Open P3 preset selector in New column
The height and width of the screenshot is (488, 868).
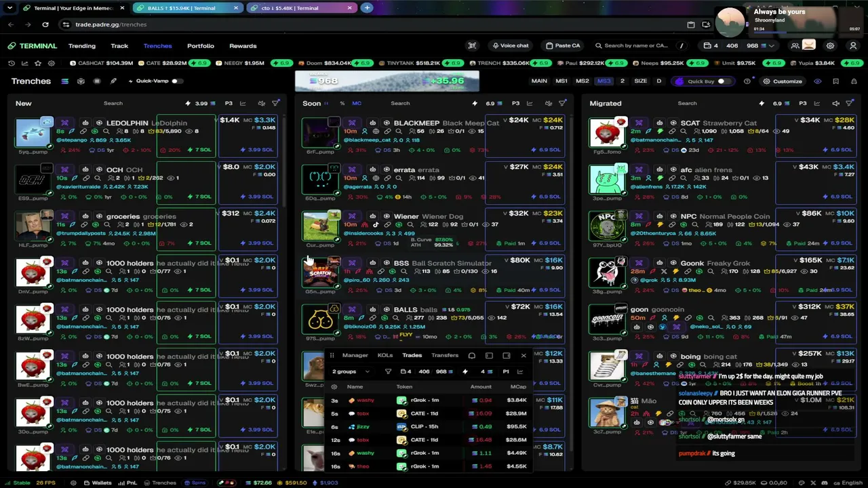tap(229, 104)
